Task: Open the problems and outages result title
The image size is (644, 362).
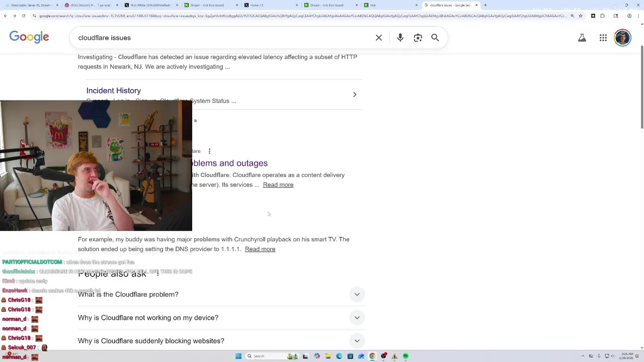Action: click(229, 163)
